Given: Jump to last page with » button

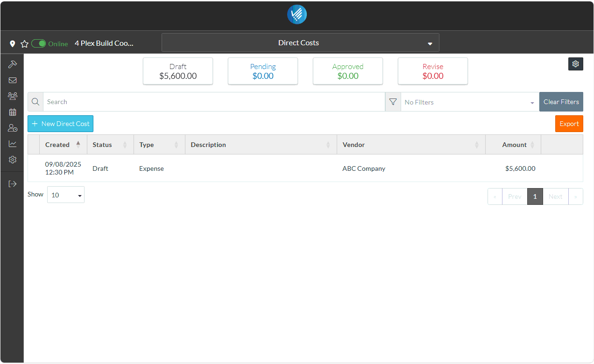Looking at the screenshot, I should 575,196.
